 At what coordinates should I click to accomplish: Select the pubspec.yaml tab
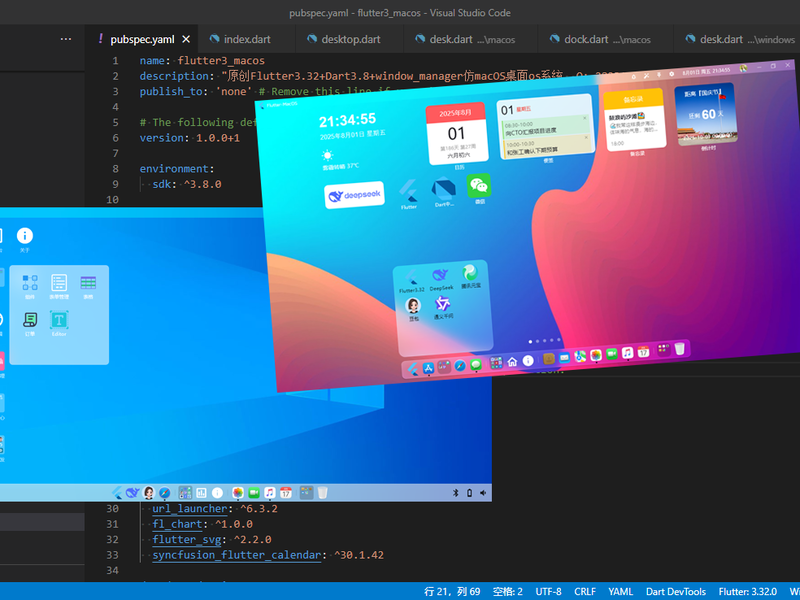[142, 39]
